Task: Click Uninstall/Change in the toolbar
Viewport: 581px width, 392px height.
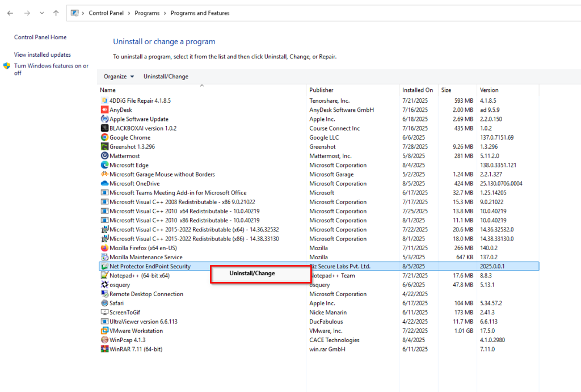Action: point(166,77)
